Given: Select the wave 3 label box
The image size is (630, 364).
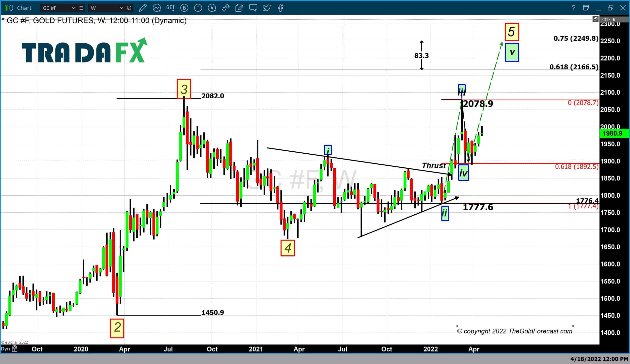Looking at the screenshot, I should click(184, 89).
